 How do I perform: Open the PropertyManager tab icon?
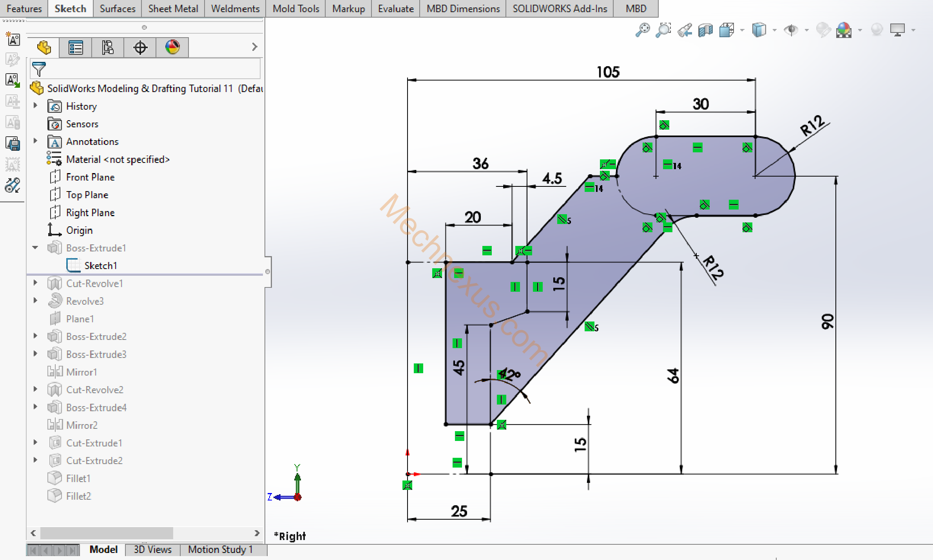(75, 47)
